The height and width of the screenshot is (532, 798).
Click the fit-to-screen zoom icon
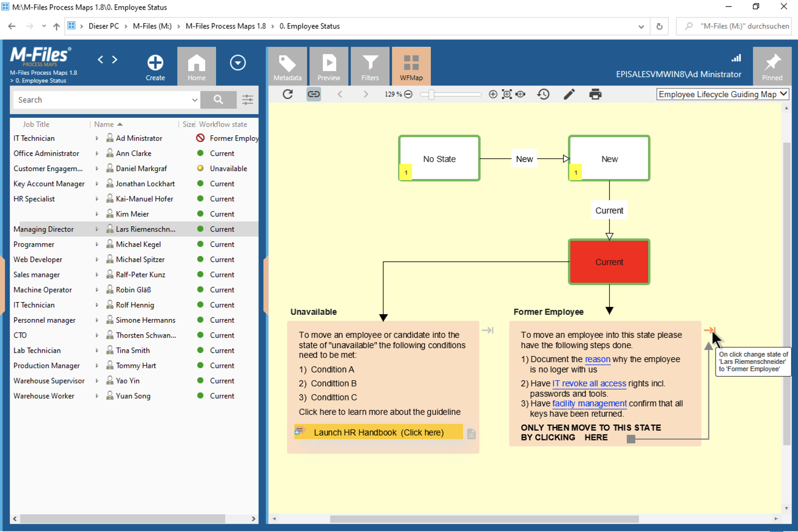[x=507, y=95]
